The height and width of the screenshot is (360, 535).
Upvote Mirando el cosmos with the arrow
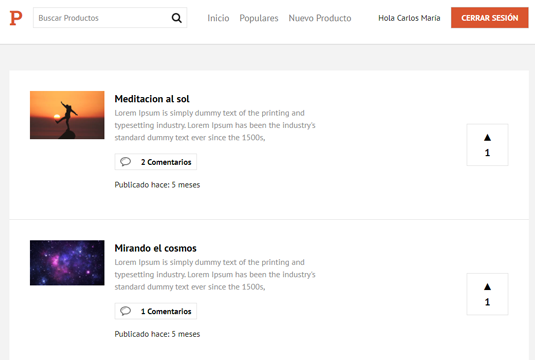coord(487,287)
